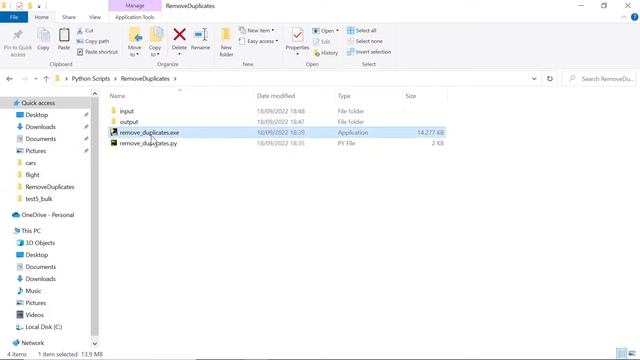Switch to large icons view
Screen dimensions: 640x360
[632, 353]
